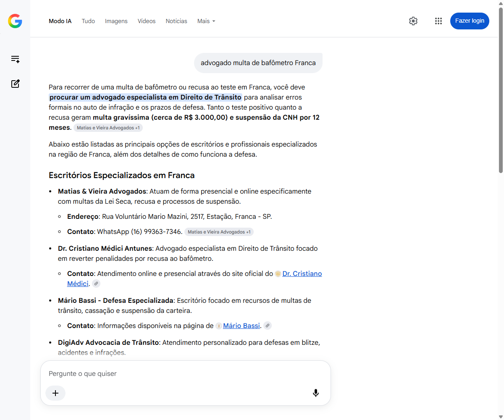The height and width of the screenshot is (420, 504).
Task: Open the Google apps grid
Action: [x=438, y=21]
